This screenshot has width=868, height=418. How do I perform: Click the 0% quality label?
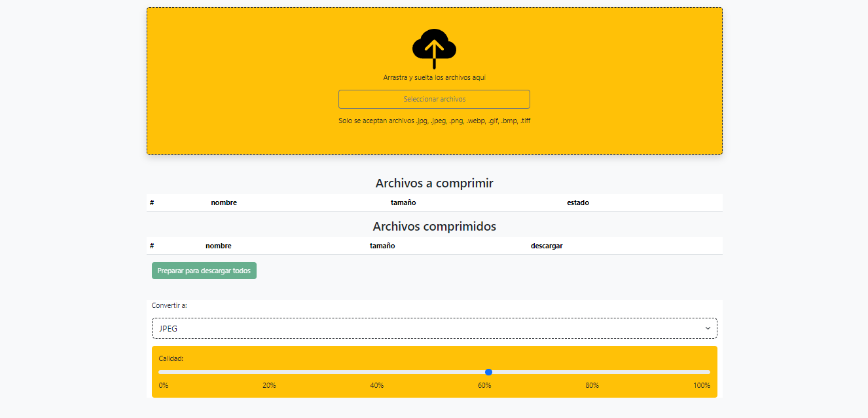click(x=164, y=385)
